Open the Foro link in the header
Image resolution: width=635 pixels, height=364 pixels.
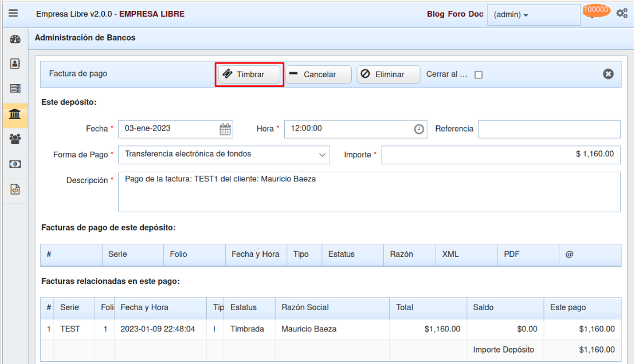(457, 14)
